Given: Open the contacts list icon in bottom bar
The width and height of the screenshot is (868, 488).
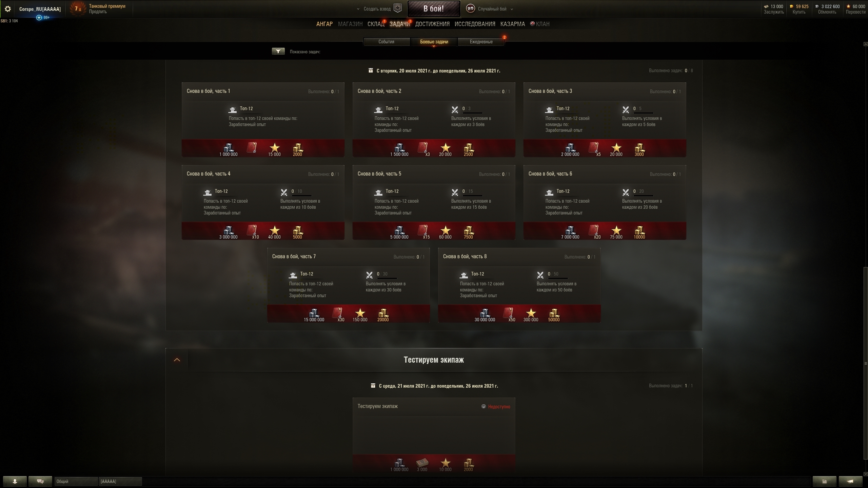Looking at the screenshot, I should coord(15,481).
